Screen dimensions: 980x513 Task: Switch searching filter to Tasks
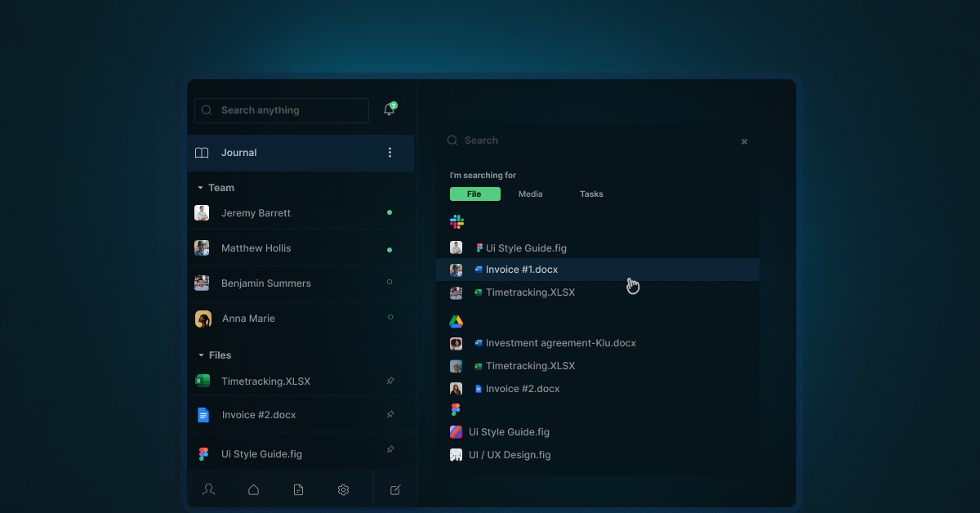[590, 194]
